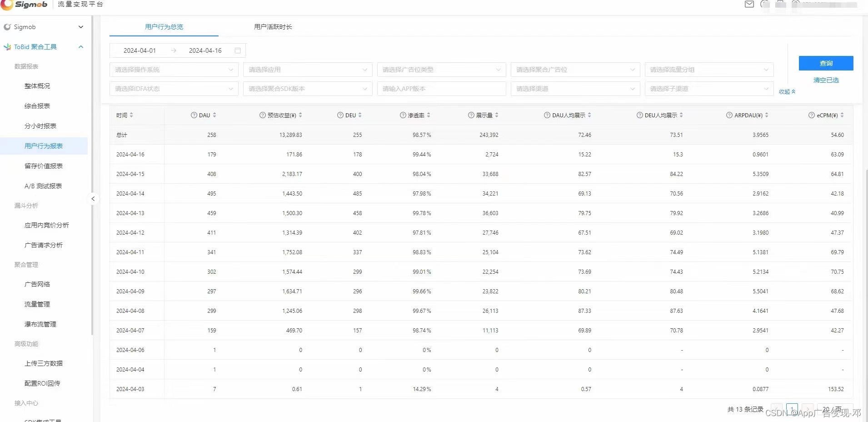The width and height of the screenshot is (868, 422).
Task: Open 上传三方数据 in sidebar
Action: tap(44, 363)
